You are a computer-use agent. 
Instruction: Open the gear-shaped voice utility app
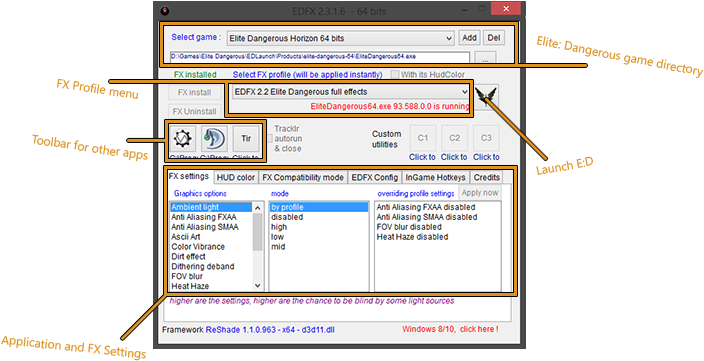click(x=182, y=139)
